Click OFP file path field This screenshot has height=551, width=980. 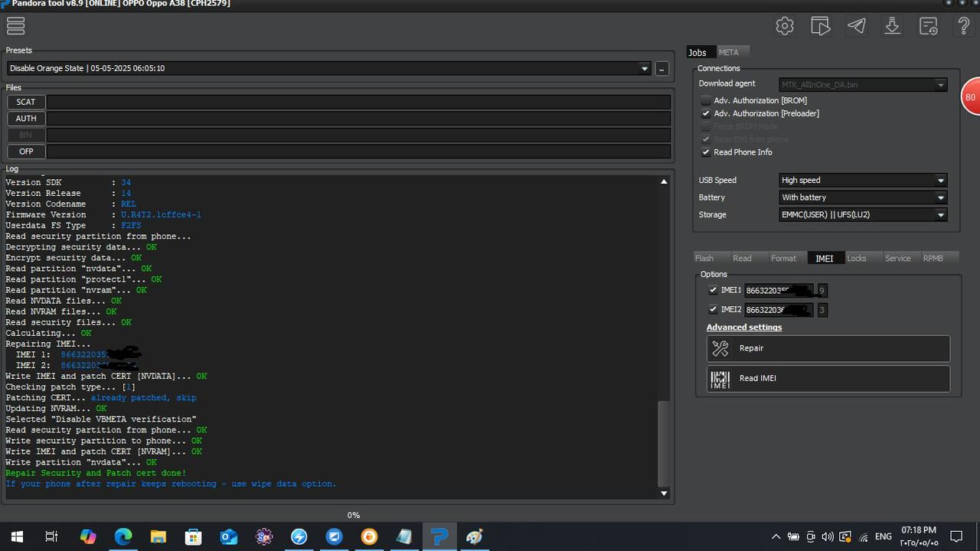point(358,152)
